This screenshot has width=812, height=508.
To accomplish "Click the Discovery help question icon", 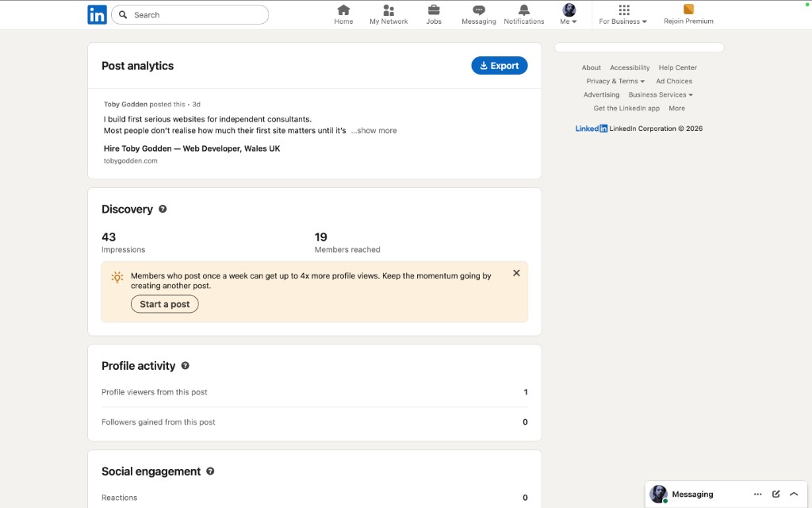I will 163,209.
